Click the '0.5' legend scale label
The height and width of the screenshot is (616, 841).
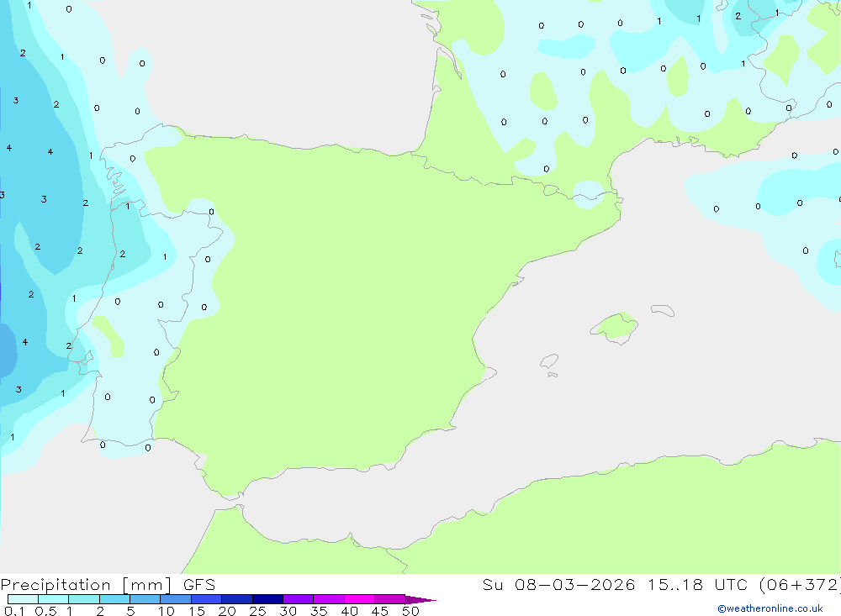pos(45,611)
